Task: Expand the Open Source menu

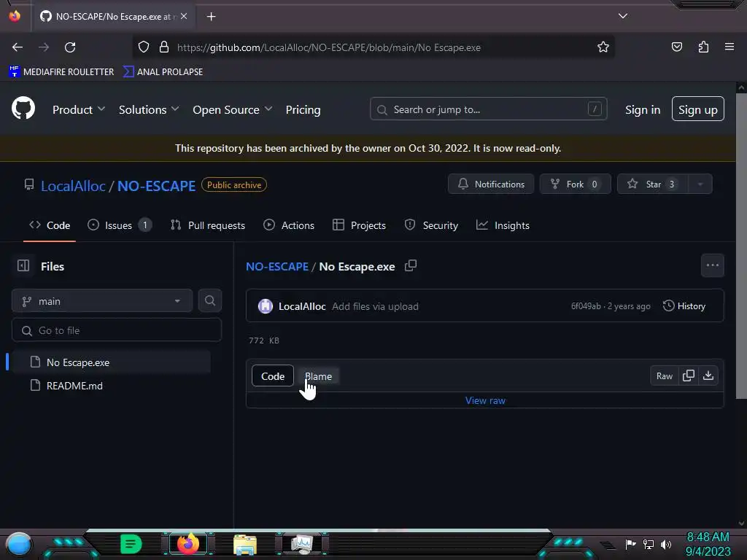Action: pyautogui.click(x=233, y=109)
